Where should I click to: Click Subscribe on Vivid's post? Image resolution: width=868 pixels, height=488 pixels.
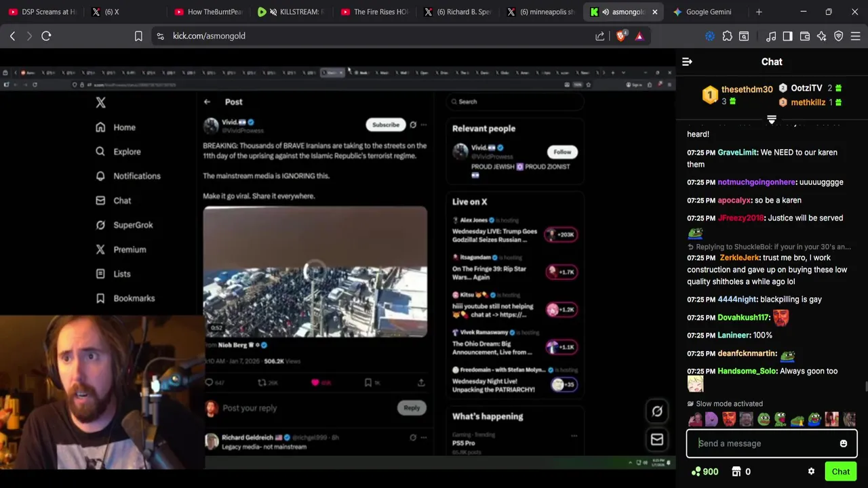click(385, 125)
